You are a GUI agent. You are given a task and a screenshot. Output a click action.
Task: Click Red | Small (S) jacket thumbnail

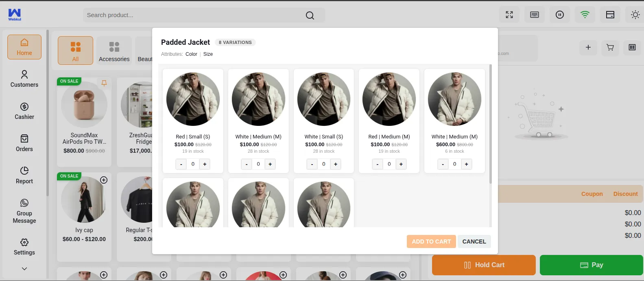pos(193,99)
